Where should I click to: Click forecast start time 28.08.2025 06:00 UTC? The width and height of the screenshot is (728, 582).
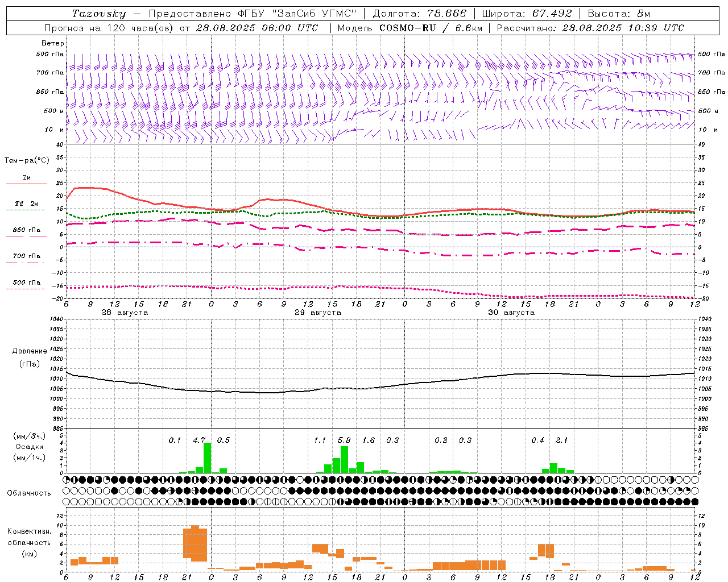point(257,28)
